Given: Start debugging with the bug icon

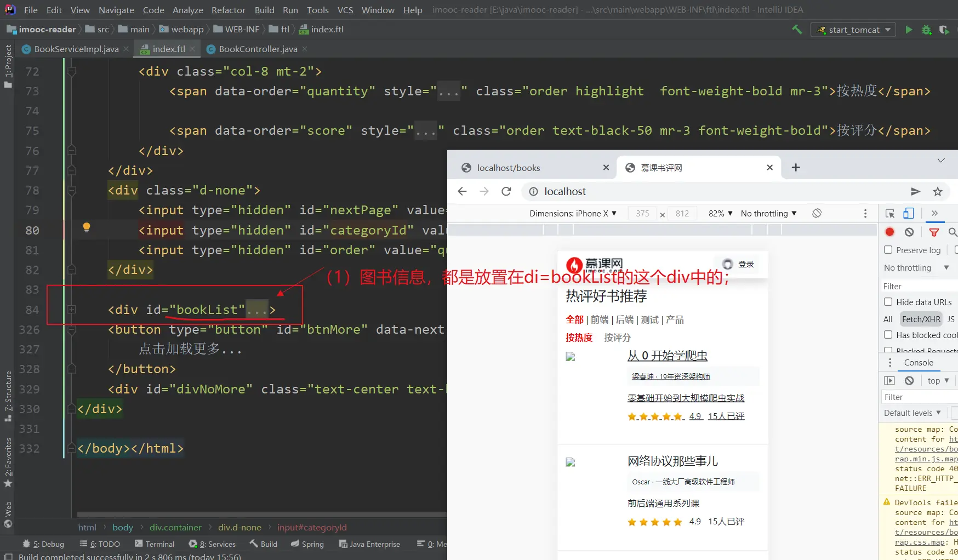Looking at the screenshot, I should point(926,30).
